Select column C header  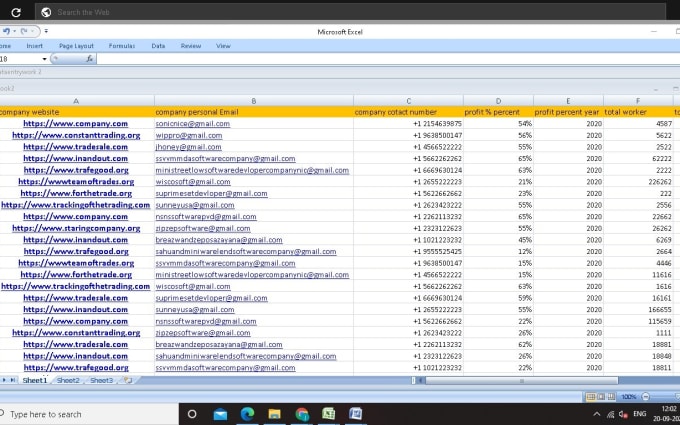tap(409, 101)
